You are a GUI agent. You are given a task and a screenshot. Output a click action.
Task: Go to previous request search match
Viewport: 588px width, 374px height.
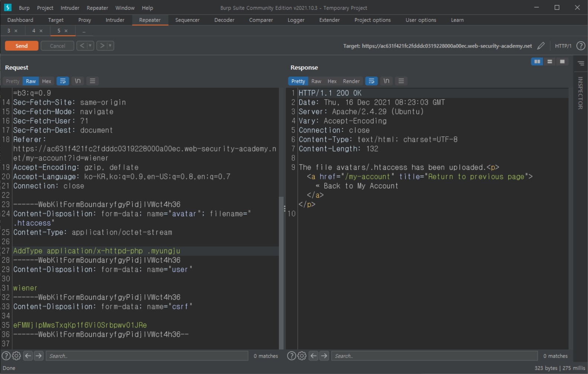28,356
